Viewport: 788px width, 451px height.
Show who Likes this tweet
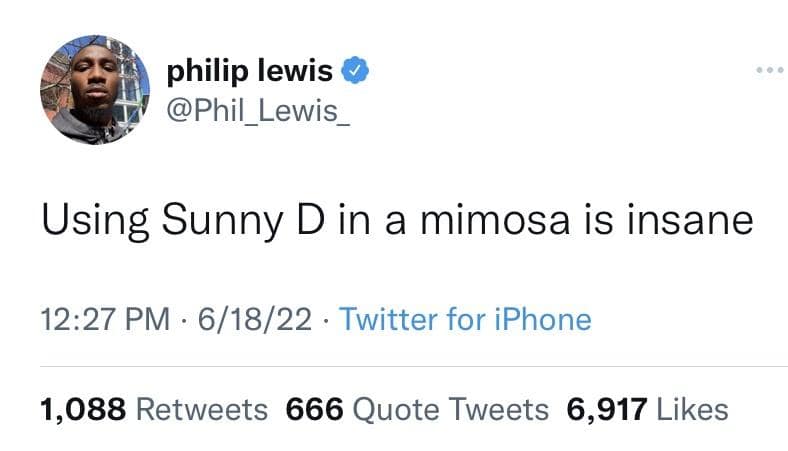click(647, 409)
